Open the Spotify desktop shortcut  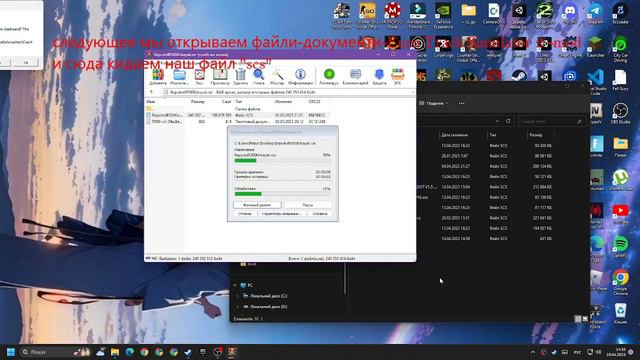620,247
